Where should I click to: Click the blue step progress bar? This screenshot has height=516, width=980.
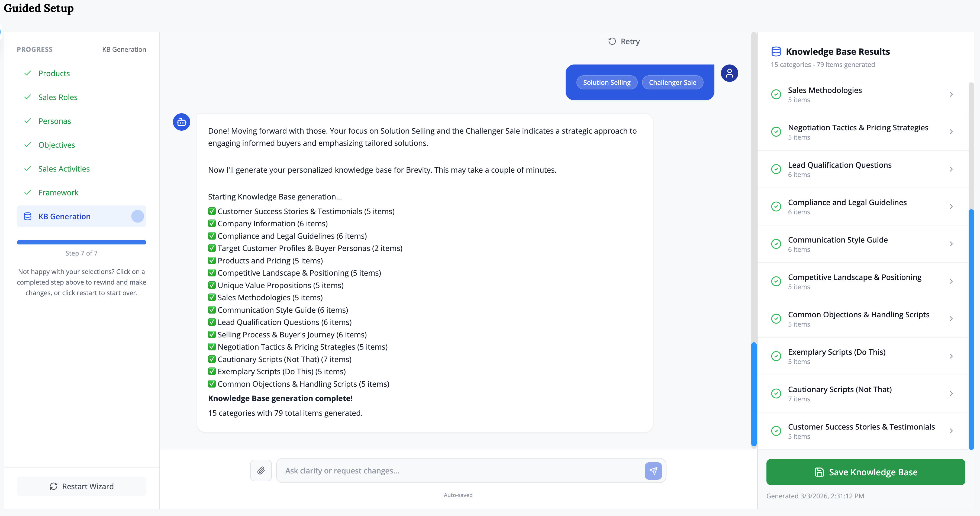(x=81, y=242)
